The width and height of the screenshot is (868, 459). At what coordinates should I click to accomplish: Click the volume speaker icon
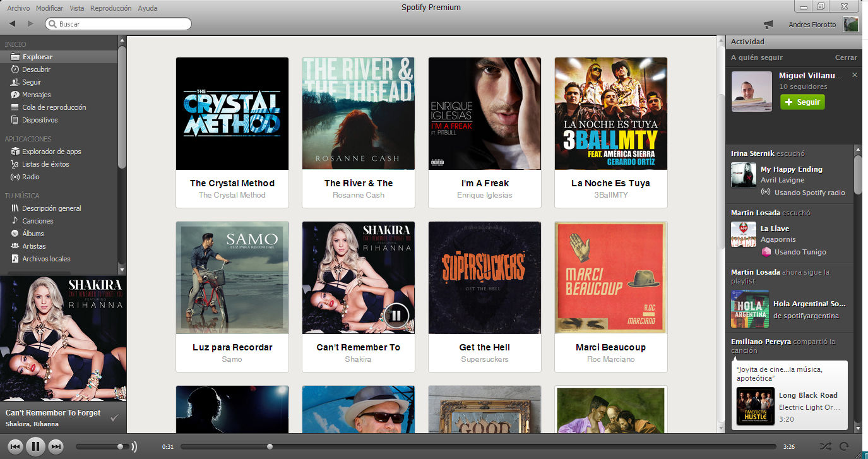pos(134,447)
